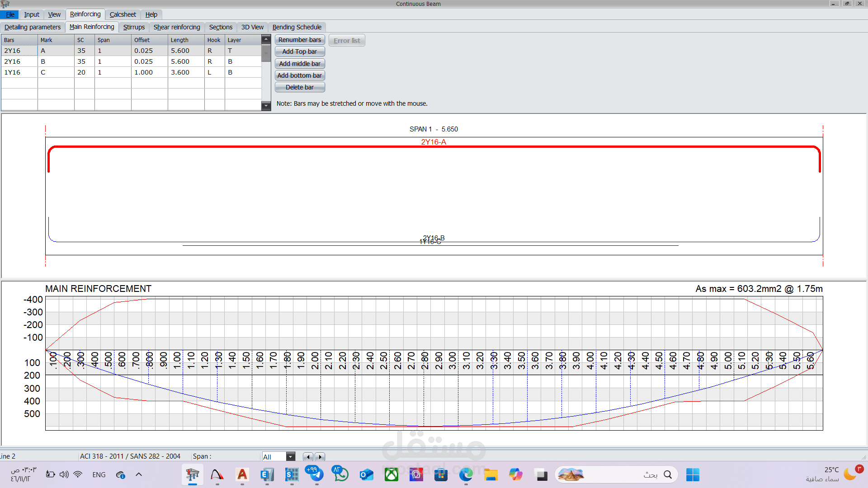Open the Span dropdown showing All
The image size is (868, 488).
pos(291,457)
